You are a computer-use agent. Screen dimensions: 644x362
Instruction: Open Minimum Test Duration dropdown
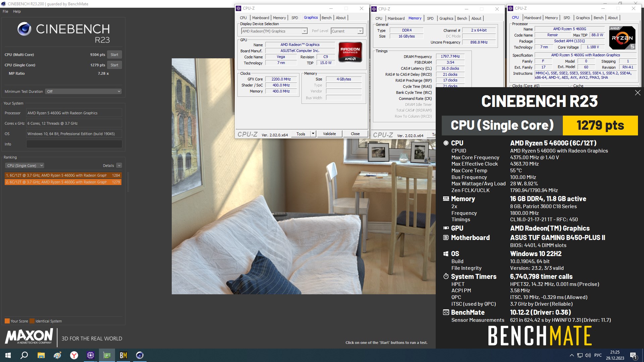point(84,92)
